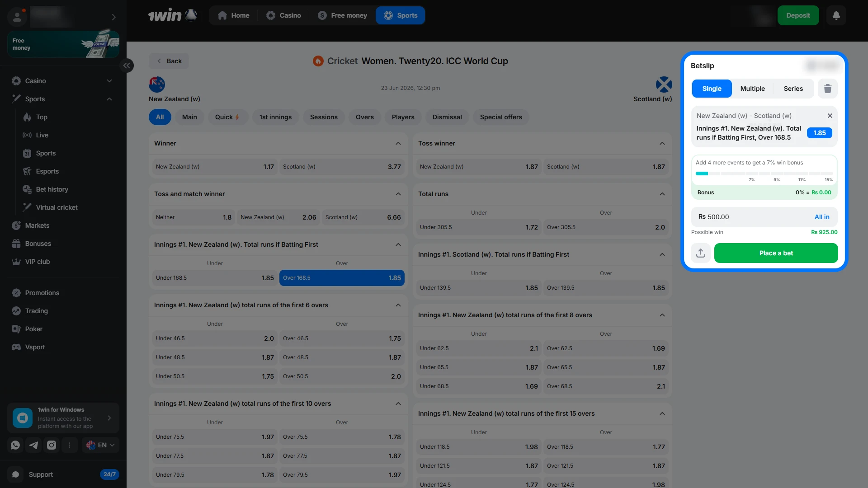Open VIP club in sidebar
The width and height of the screenshot is (868, 488).
[x=37, y=262]
